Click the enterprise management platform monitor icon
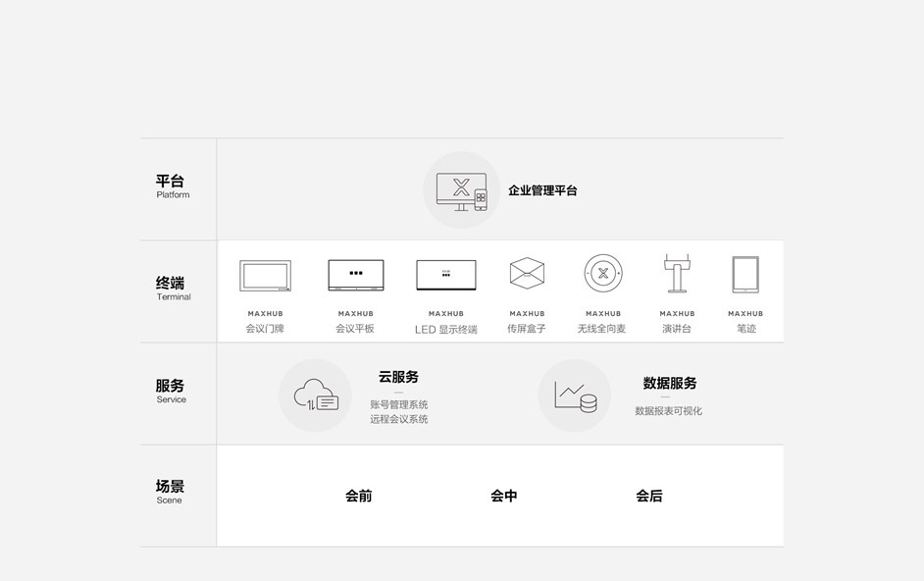 tap(461, 190)
